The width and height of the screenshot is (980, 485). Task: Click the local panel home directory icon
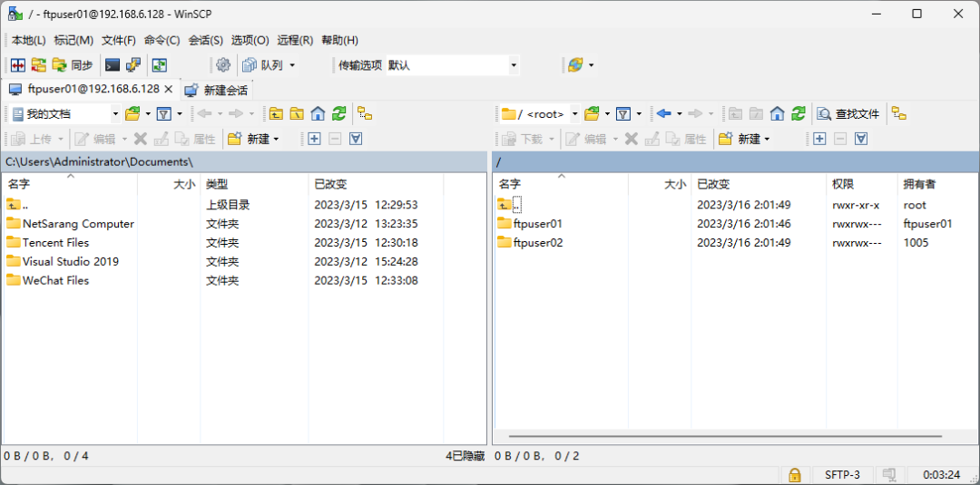(318, 114)
